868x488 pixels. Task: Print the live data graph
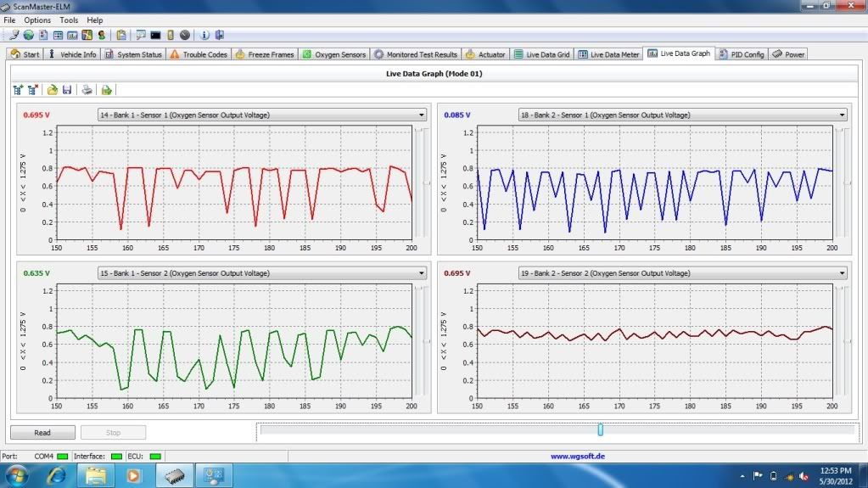(87, 90)
